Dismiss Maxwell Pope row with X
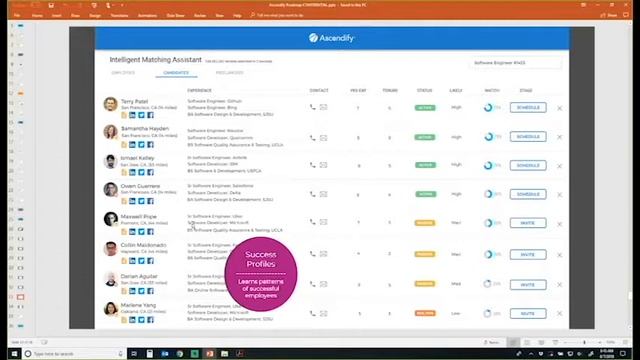This screenshot has height=360, width=640. (560, 224)
